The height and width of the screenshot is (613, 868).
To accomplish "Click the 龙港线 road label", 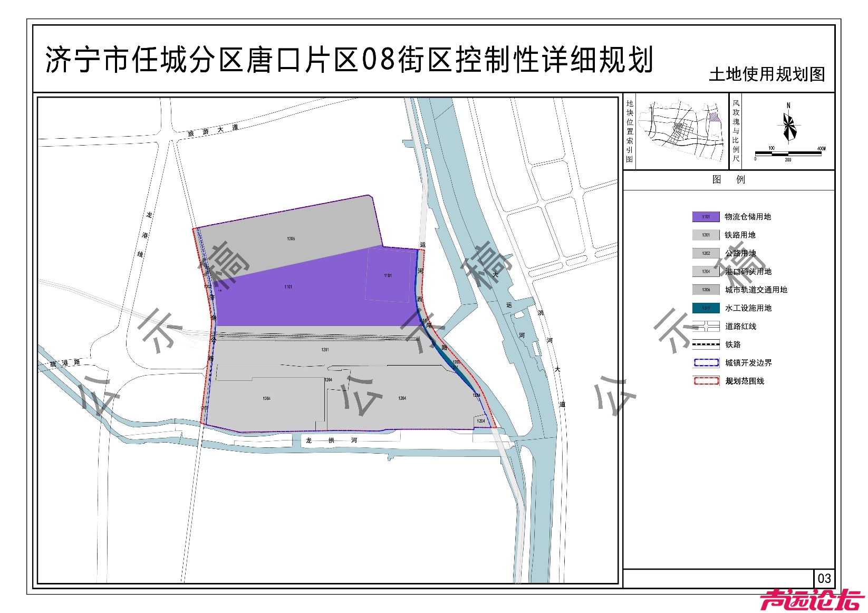I will pyautogui.click(x=144, y=235).
